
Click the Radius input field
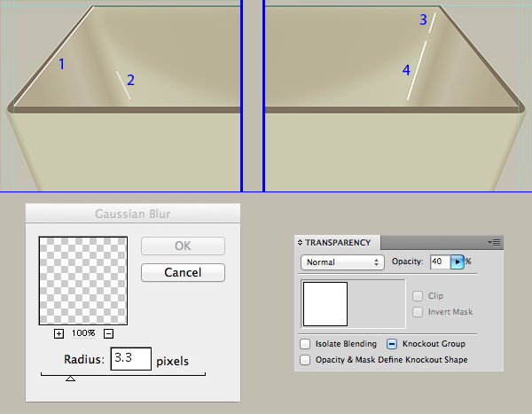[131, 359]
